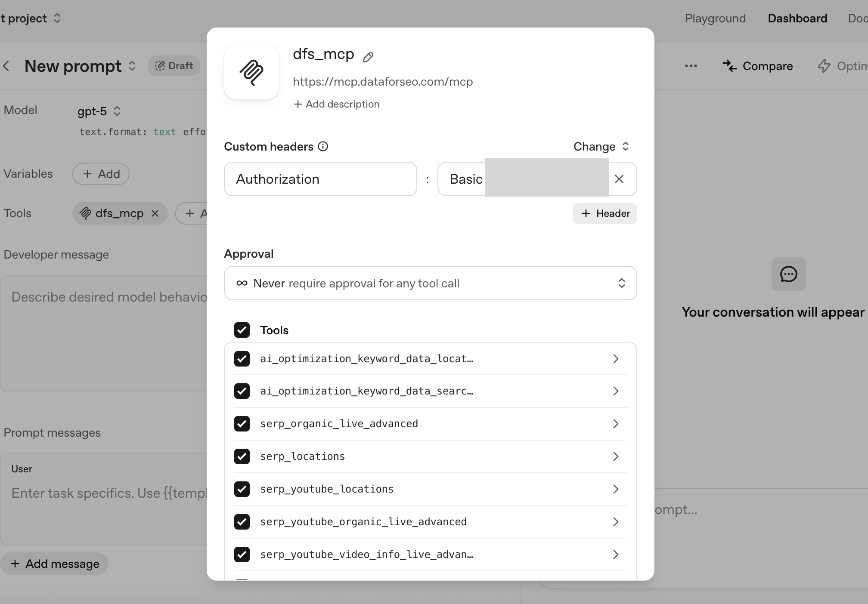Click the mcp.dataforseo.com URL text

383,82
